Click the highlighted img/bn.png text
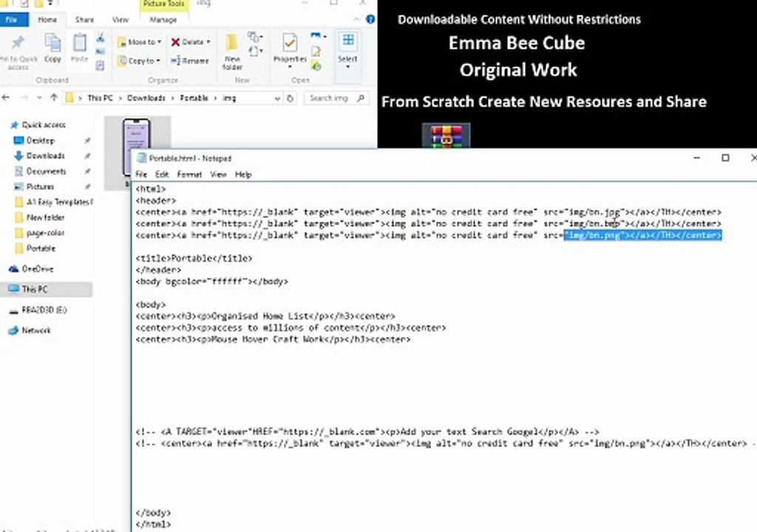Viewport: 757px width, 532px height. point(643,235)
